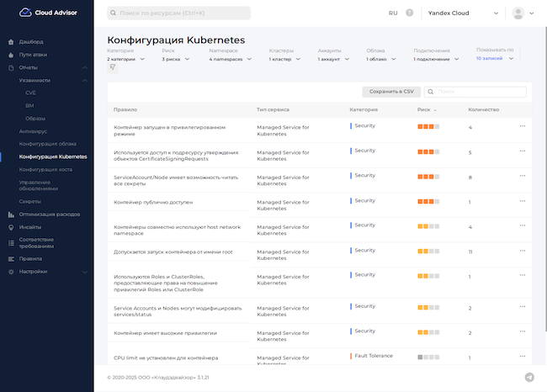Click the Дашборд home icon
This screenshot has height=392, width=547.
click(11, 42)
